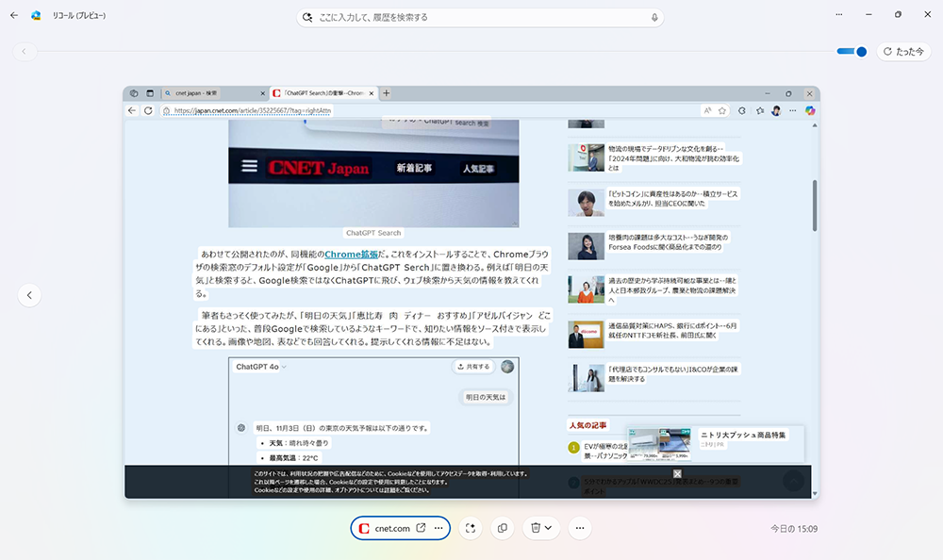Click the Edge refresh icon in the snapshot
The width and height of the screenshot is (943, 560).
[x=148, y=110]
